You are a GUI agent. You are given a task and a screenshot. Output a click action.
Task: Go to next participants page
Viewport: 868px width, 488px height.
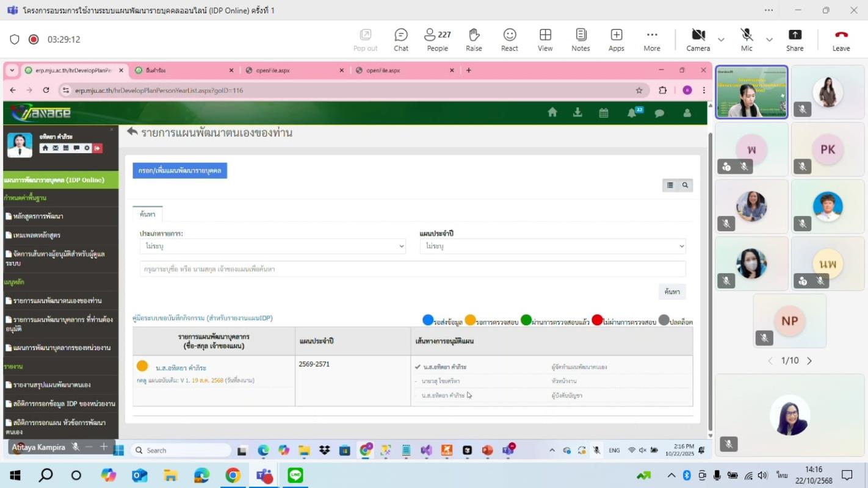(809, 361)
